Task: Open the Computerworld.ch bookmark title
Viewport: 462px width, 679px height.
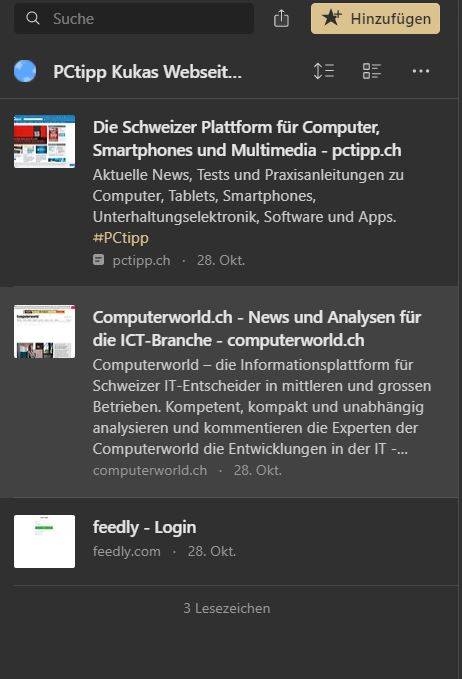Action: click(x=257, y=329)
